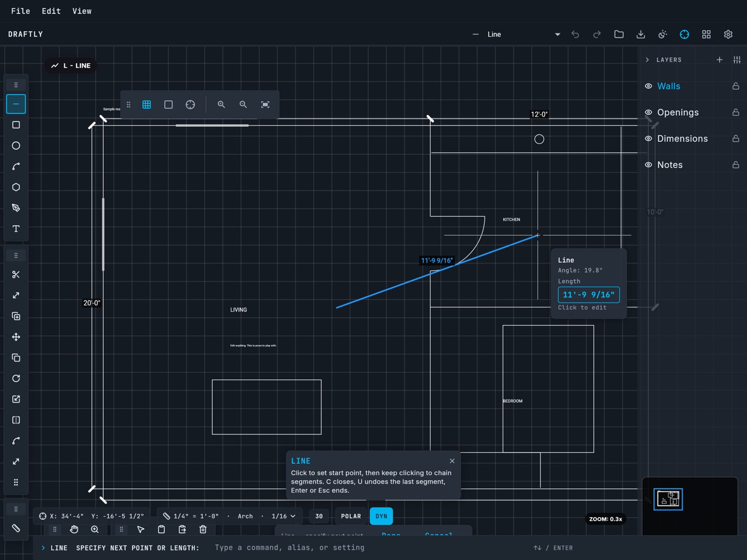Toggle the theme moon icon
747x560 pixels.
click(663, 34)
